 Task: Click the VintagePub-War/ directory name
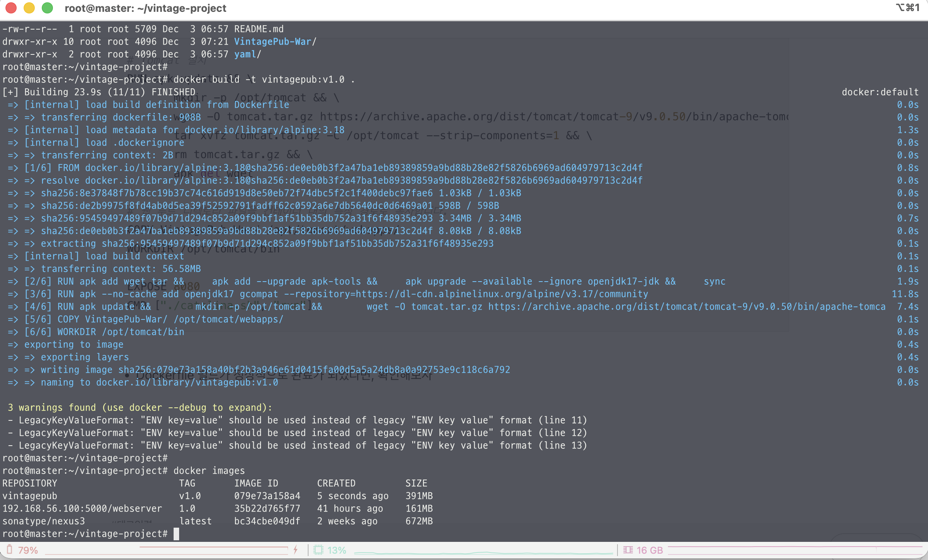point(275,41)
